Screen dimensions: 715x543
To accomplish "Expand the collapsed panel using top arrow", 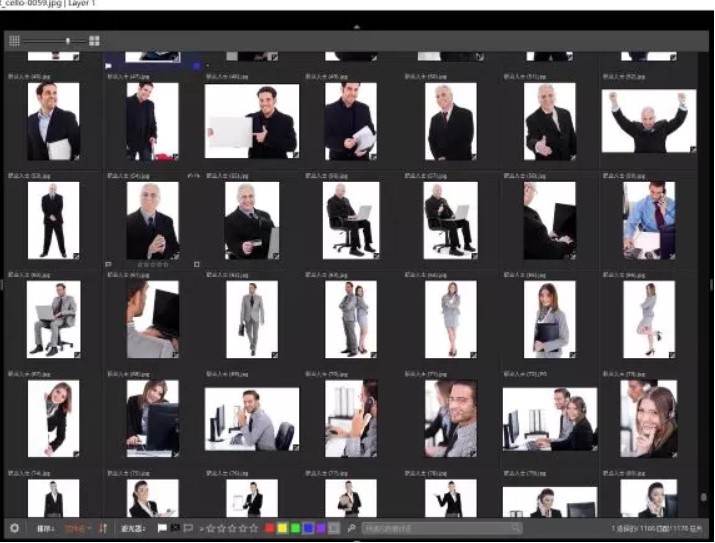I will point(357,26).
